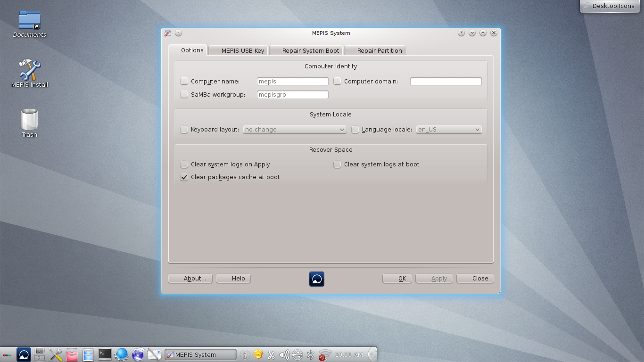Open the USB device notifier tray icon
The height and width of the screenshot is (362, 644).
297,355
